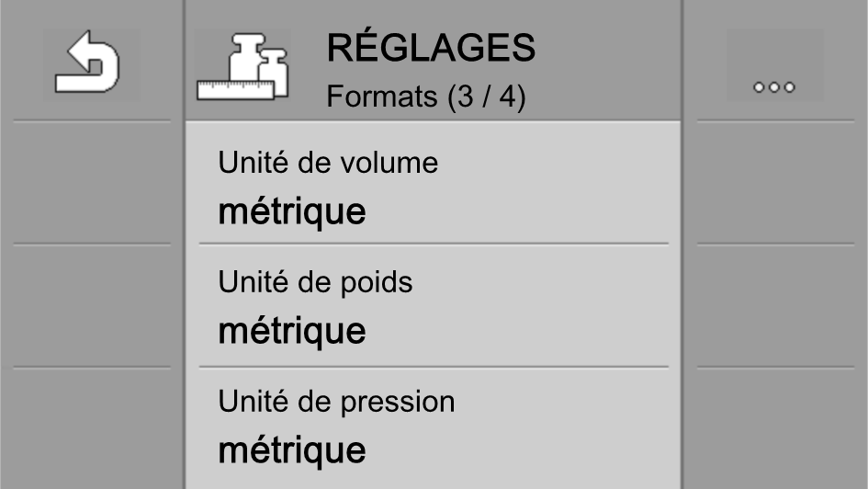
Task: Click the Formats (3 / 4) page indicator
Action: click(425, 97)
